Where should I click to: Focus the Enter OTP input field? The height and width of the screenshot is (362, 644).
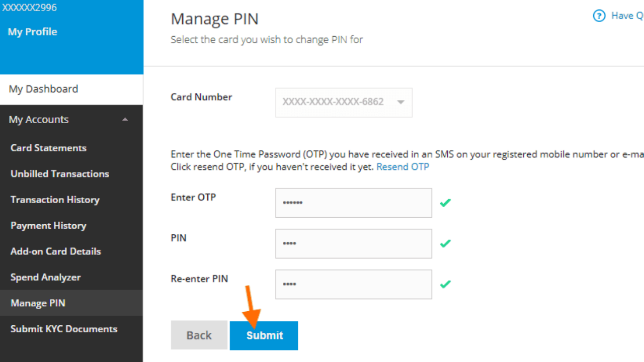pyautogui.click(x=354, y=203)
